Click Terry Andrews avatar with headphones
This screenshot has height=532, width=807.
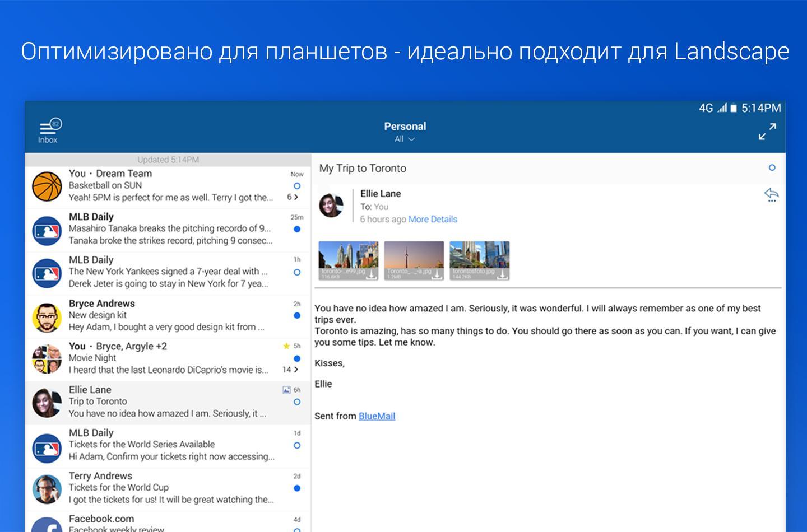tap(47, 490)
